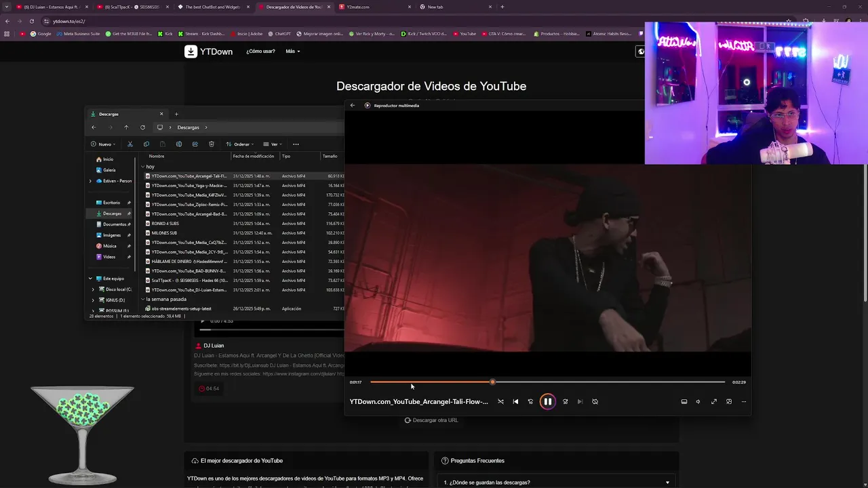Viewport: 868px width, 488px height.
Task: Copy the selected file in Explorer
Action: tap(146, 144)
